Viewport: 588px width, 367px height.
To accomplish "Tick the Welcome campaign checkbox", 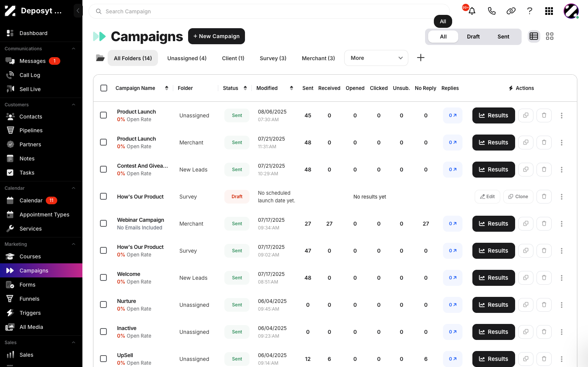I will pos(103,277).
